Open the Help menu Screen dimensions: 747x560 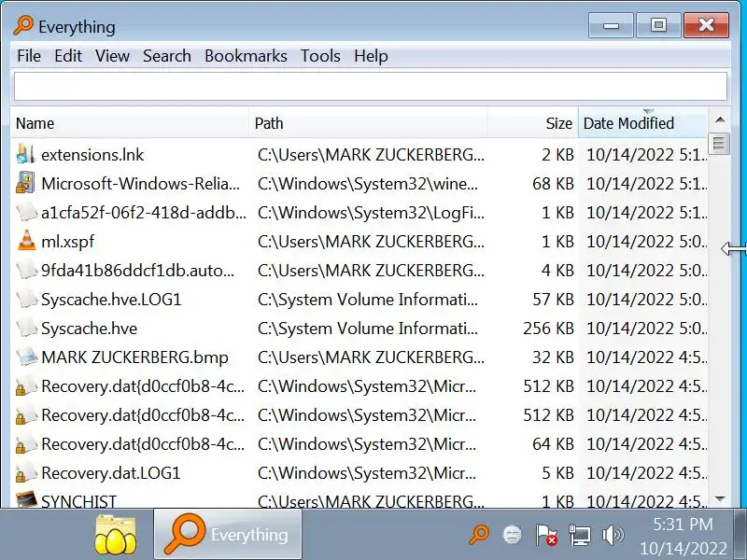click(x=371, y=56)
